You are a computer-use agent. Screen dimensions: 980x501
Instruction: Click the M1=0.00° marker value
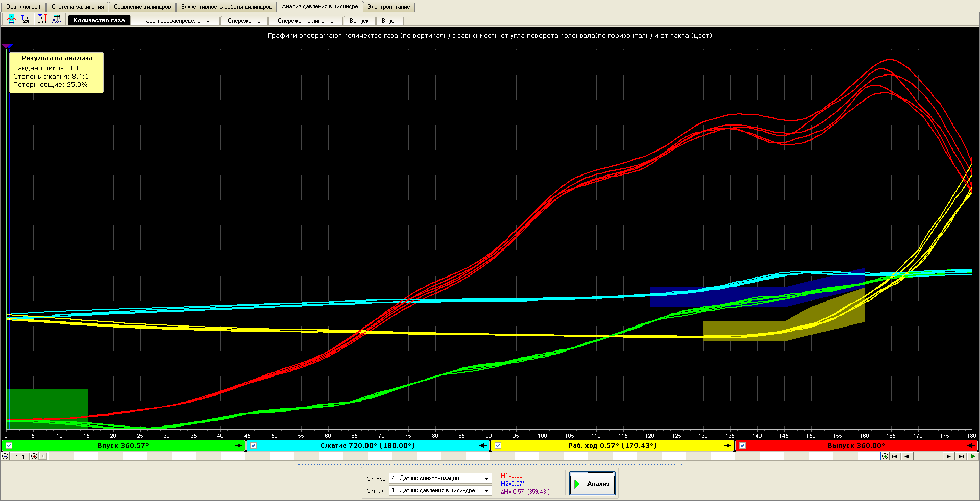[x=512, y=475]
